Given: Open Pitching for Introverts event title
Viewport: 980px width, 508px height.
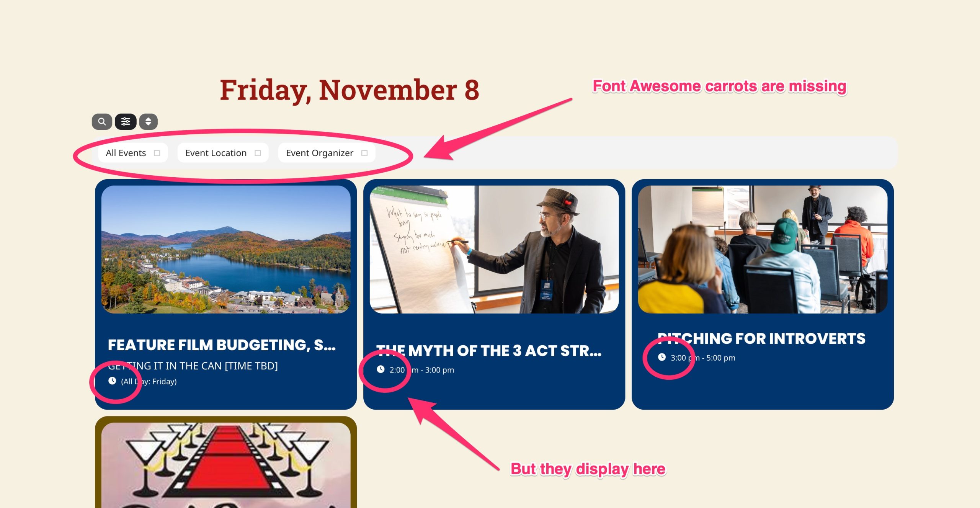Looking at the screenshot, I should 761,339.
